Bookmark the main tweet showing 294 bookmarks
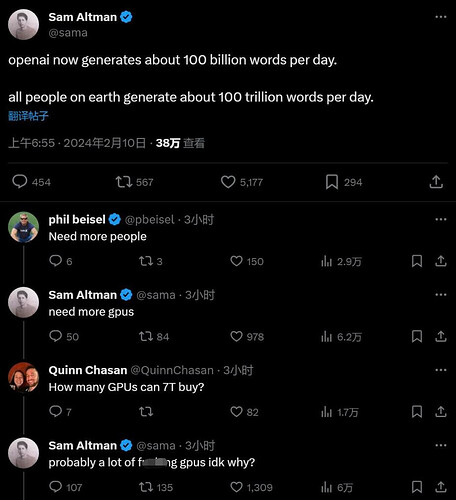 tap(332, 182)
